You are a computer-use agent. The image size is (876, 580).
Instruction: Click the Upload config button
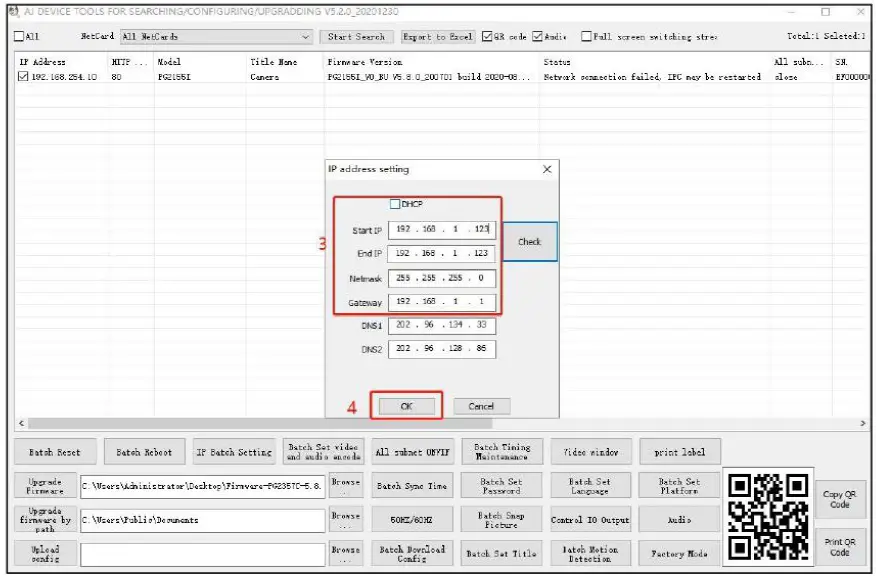coord(45,554)
